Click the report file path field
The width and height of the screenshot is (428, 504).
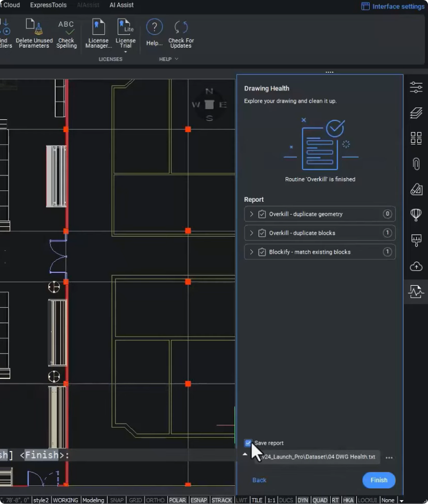(x=318, y=457)
